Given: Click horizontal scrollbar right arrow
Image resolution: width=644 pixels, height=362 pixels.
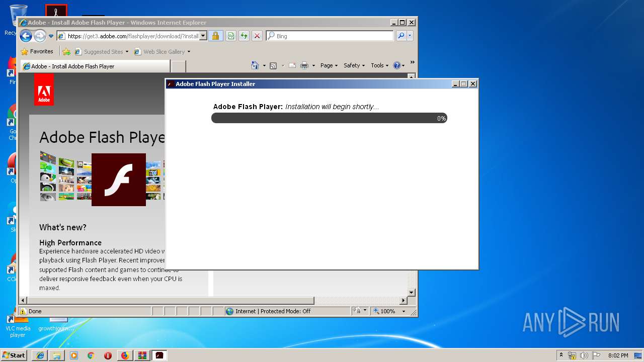Looking at the screenshot, I should (x=403, y=301).
